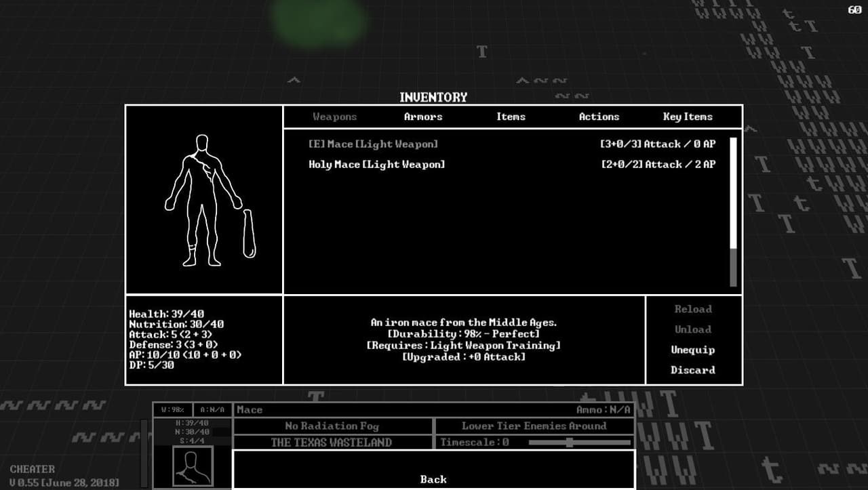
Task: Open the player portrait in the HUD
Action: 193,466
